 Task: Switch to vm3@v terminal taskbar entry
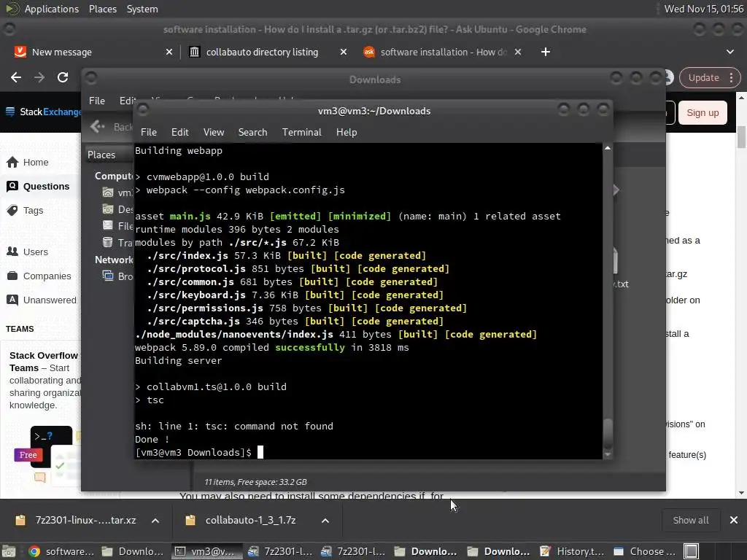pos(206,551)
